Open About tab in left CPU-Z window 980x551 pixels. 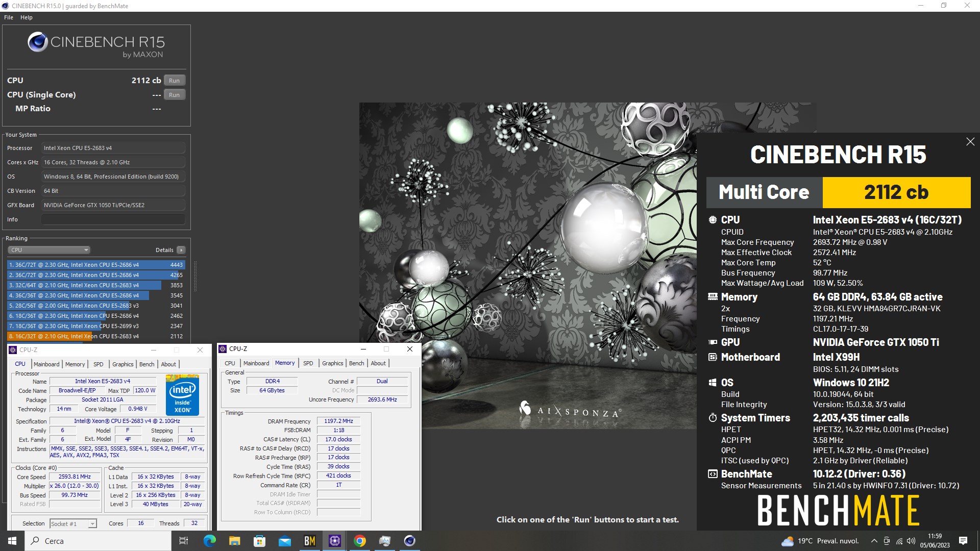(x=168, y=364)
